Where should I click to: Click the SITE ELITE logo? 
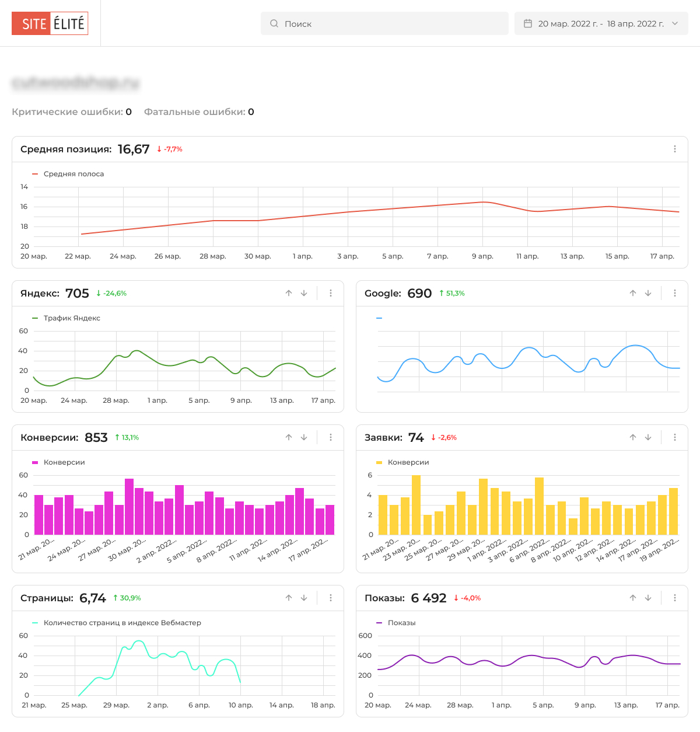click(50, 23)
